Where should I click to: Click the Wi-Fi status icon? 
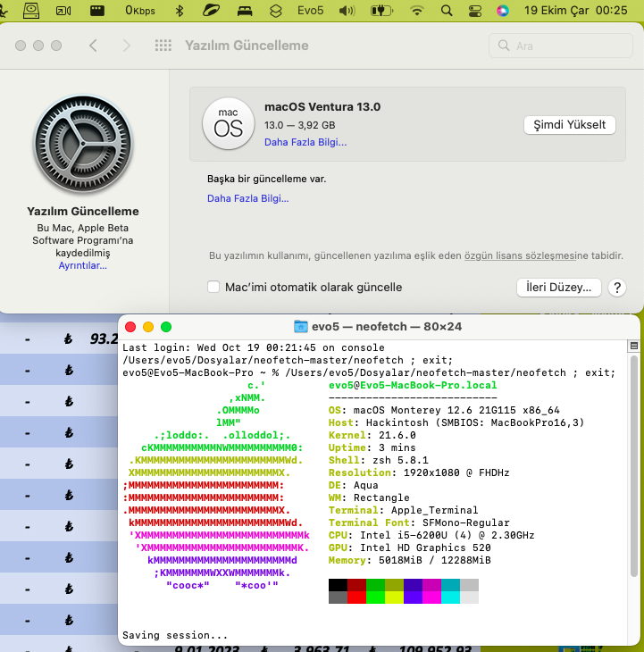tap(417, 11)
